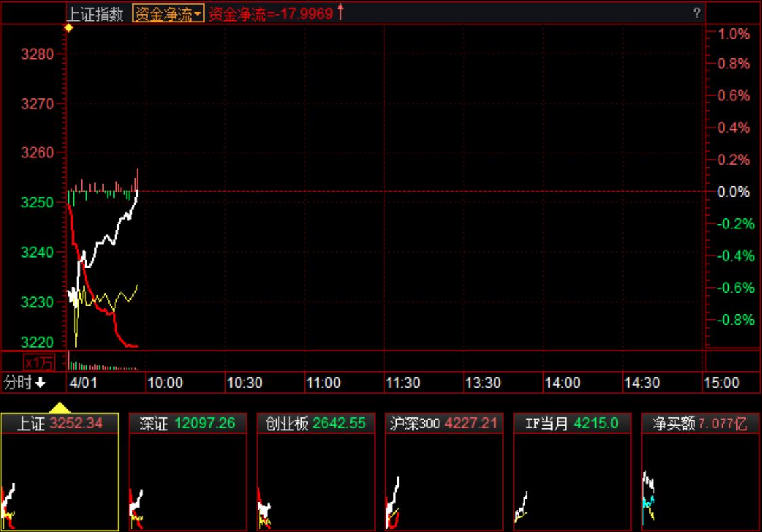Click the yellow diamond marker on chart
Screen dimensions: 762x532
click(68, 28)
